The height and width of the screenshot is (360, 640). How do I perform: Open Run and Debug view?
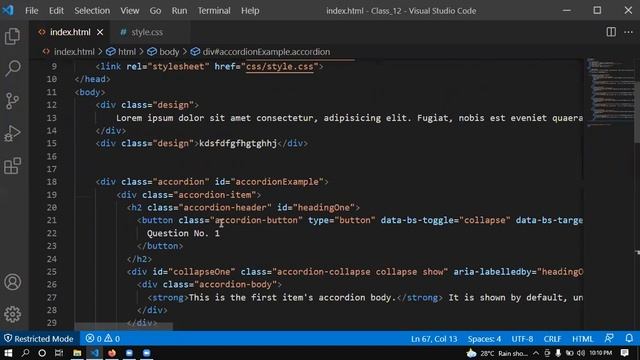(x=12, y=133)
